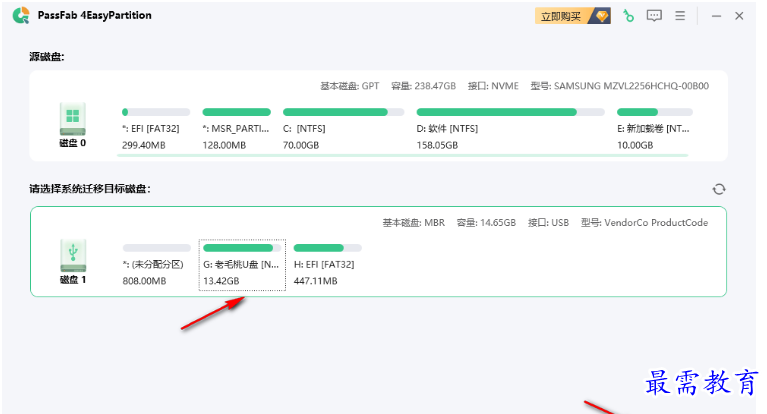Minimize the PassFab window
Viewport: 767px width, 414px height.
pos(717,16)
